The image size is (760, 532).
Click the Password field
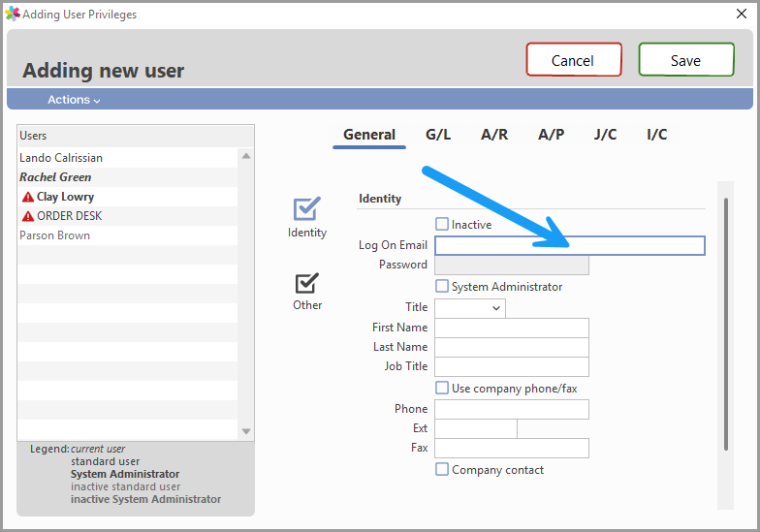point(512,266)
